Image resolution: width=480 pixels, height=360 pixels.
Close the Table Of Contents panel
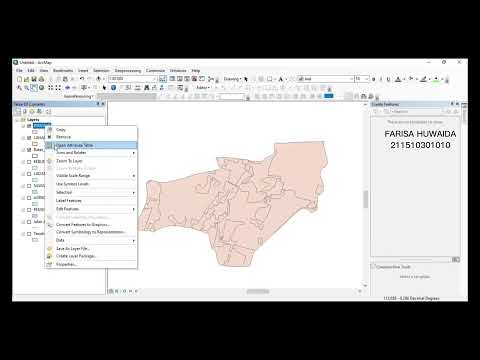pos(103,104)
